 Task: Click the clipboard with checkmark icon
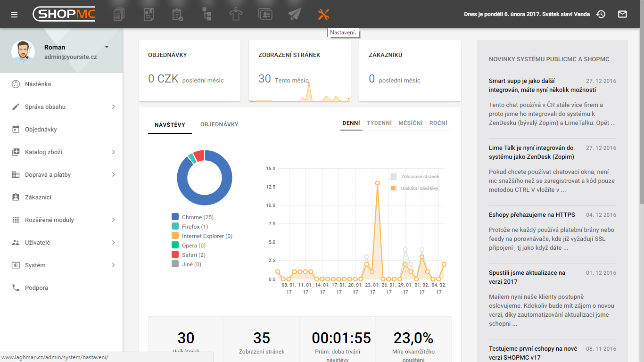click(178, 14)
